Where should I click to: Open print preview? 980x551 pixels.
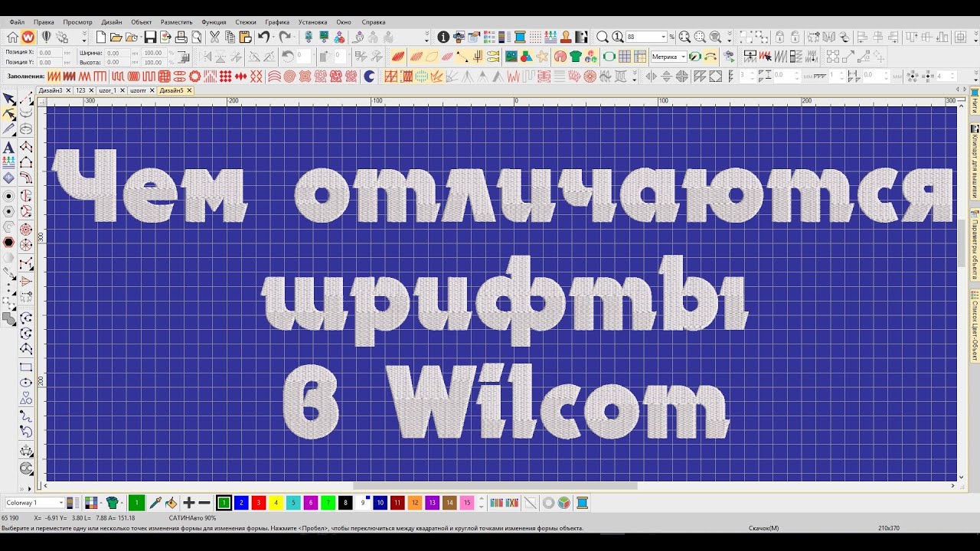pyautogui.click(x=197, y=37)
